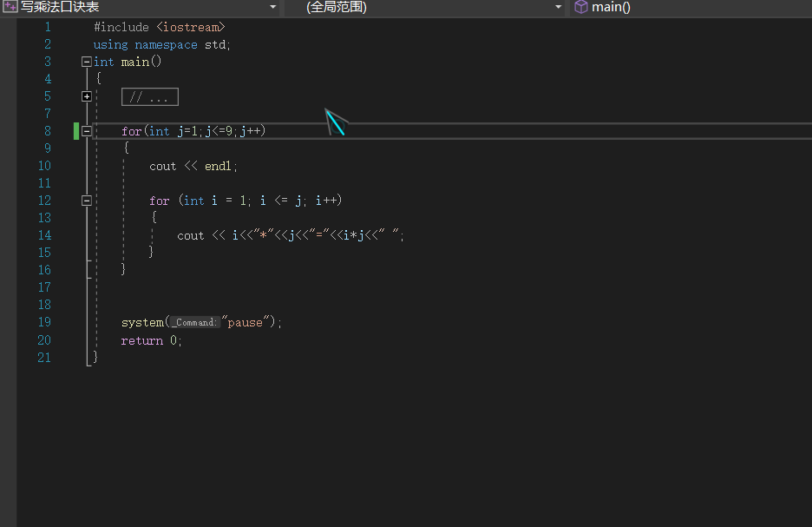Open the 全局范围 scope dropdown
This screenshot has height=527, width=812.
tap(424, 7)
